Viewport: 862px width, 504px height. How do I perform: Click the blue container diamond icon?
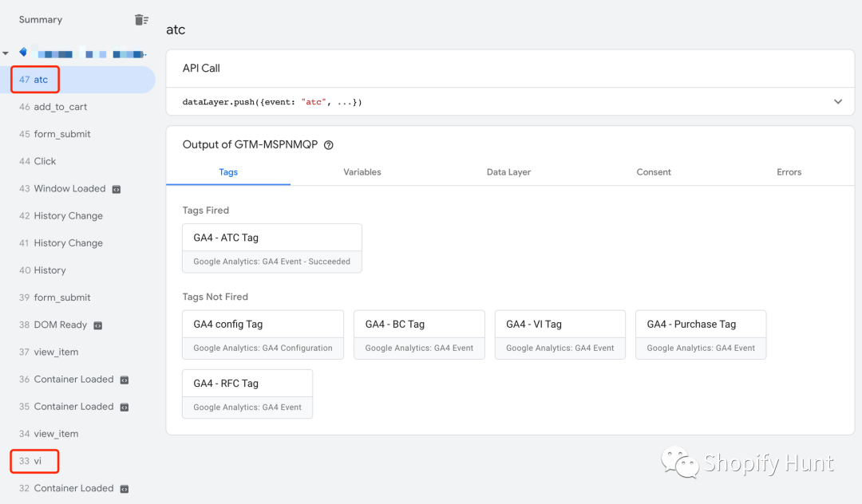tap(22, 53)
